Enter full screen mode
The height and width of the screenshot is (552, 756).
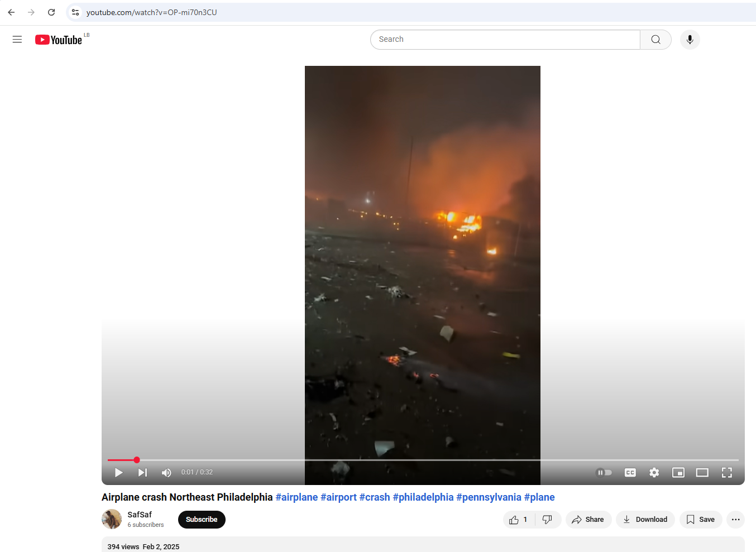pos(726,473)
